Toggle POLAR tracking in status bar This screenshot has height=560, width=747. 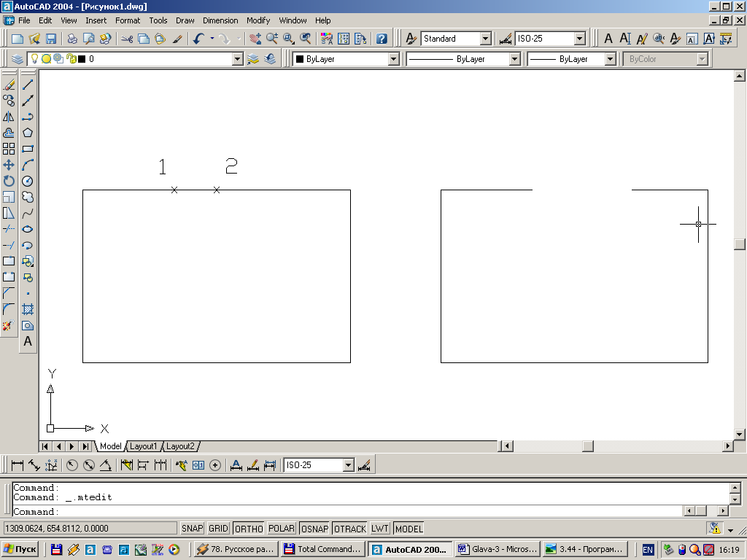(281, 529)
